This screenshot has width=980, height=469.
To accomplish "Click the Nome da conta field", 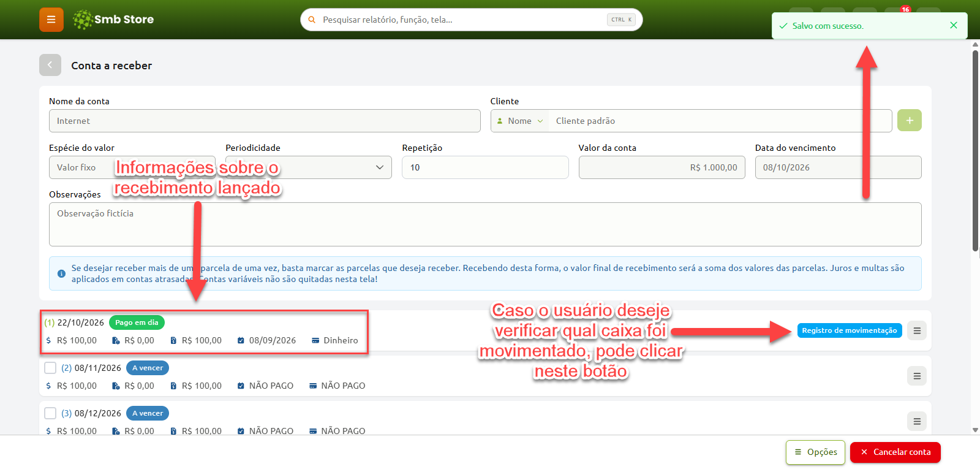I will point(265,121).
